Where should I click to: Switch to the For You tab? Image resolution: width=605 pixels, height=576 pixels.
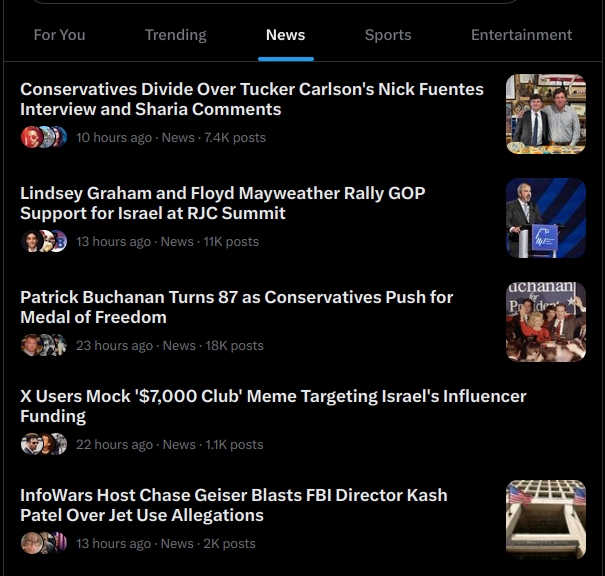click(x=59, y=35)
